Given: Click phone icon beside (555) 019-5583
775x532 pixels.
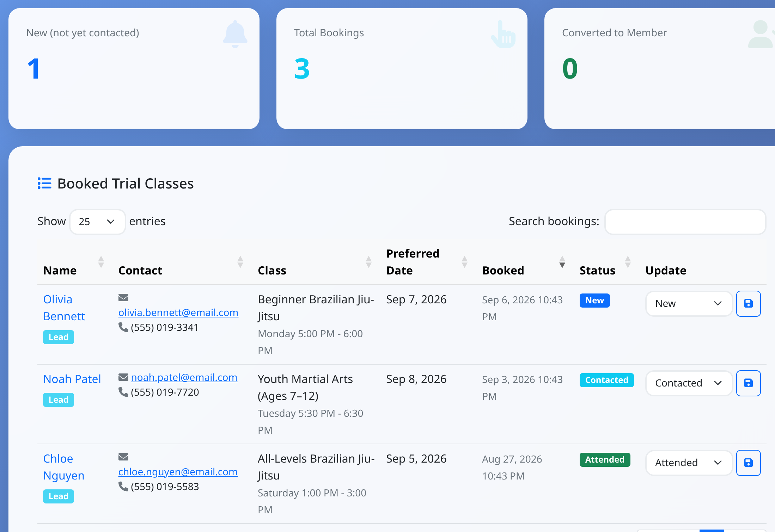Looking at the screenshot, I should pos(123,487).
